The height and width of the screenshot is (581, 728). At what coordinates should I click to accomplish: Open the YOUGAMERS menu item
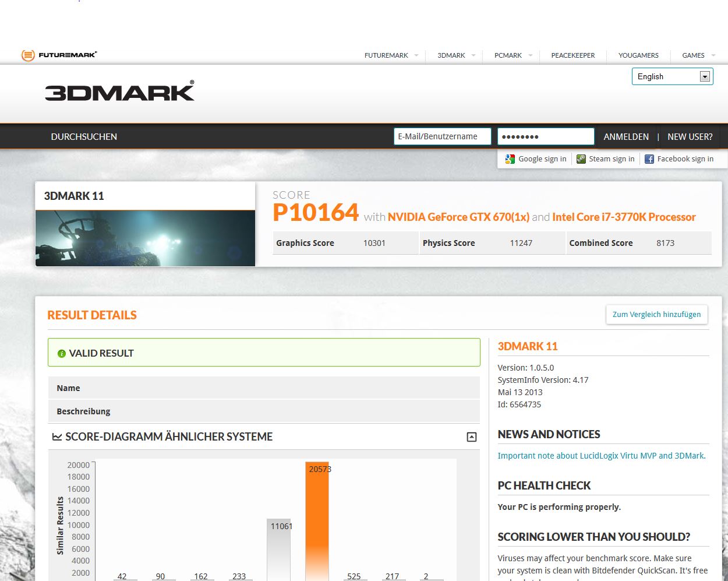[x=638, y=55]
